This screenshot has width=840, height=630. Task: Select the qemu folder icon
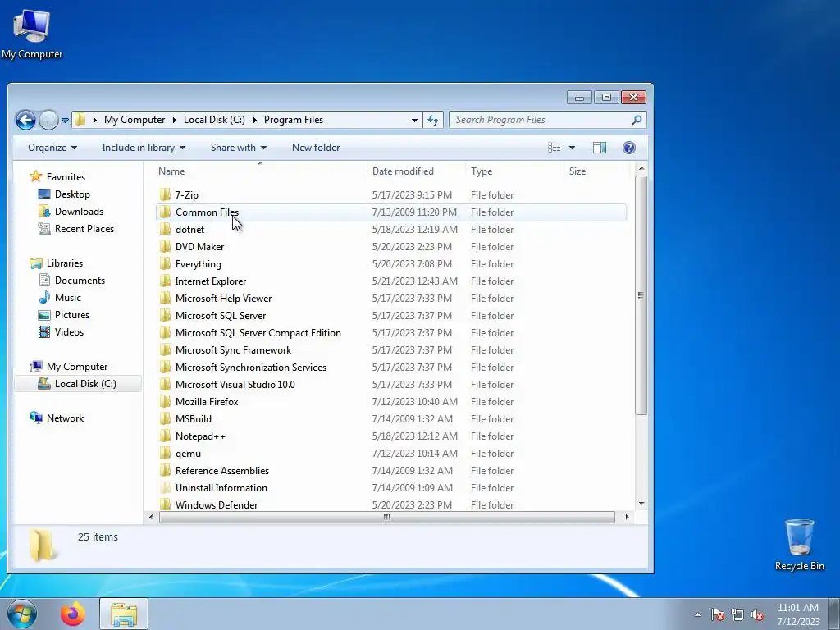[x=165, y=453]
